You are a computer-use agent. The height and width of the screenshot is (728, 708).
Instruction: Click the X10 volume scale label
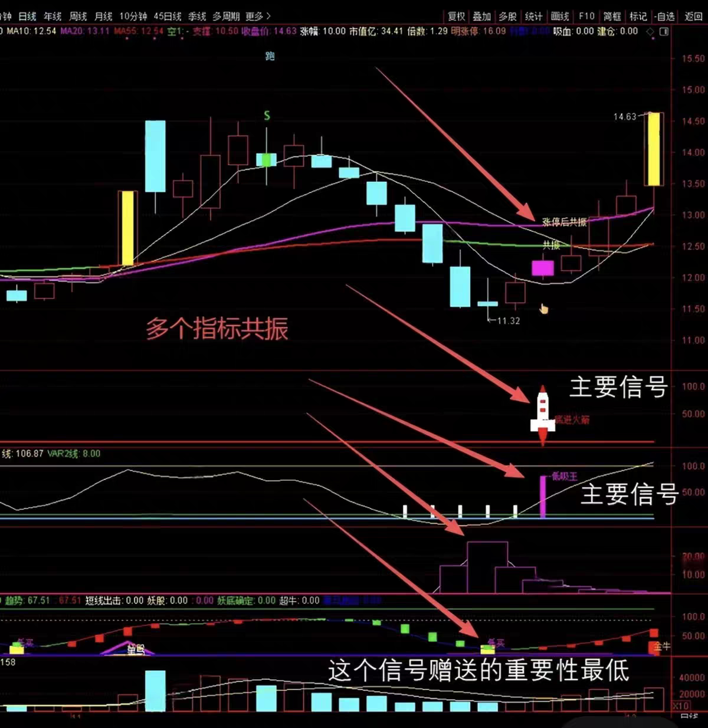pos(681,706)
